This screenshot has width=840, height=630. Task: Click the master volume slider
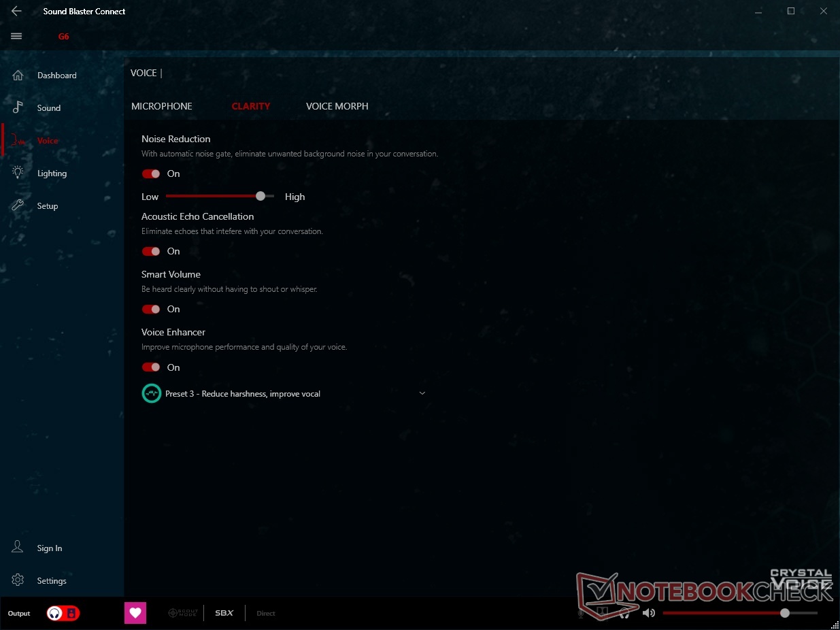tap(740, 613)
